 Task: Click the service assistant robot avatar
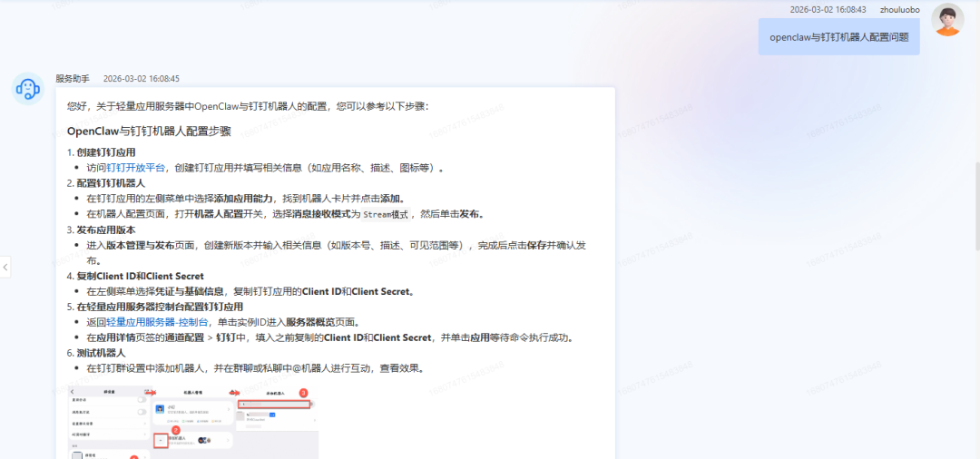click(28, 89)
